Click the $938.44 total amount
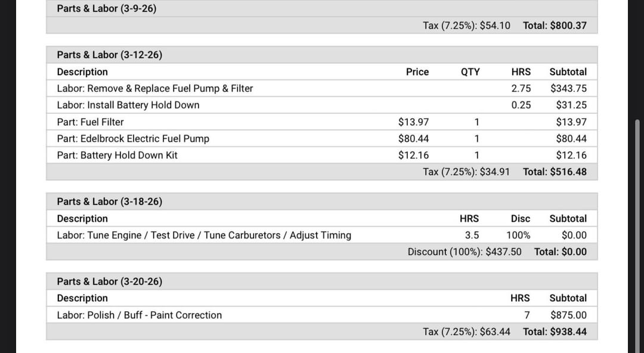Image resolution: width=644 pixels, height=353 pixels. (x=568, y=332)
